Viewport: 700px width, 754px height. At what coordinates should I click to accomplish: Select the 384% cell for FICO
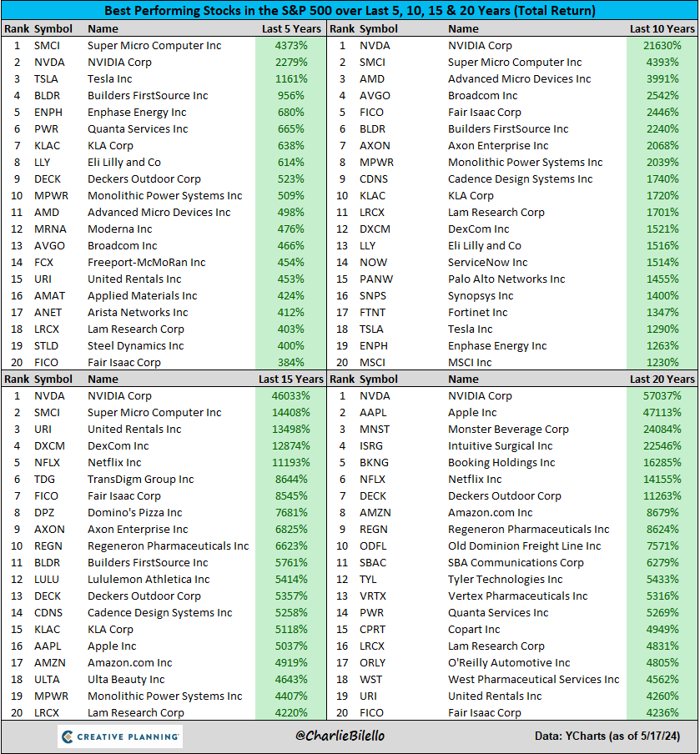pyautogui.click(x=291, y=363)
